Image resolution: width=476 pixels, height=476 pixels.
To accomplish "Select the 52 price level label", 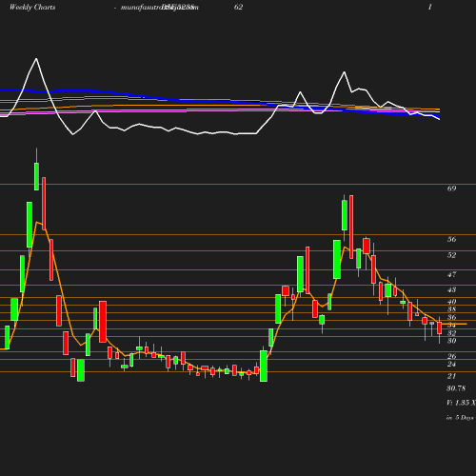I will (x=451, y=255).
